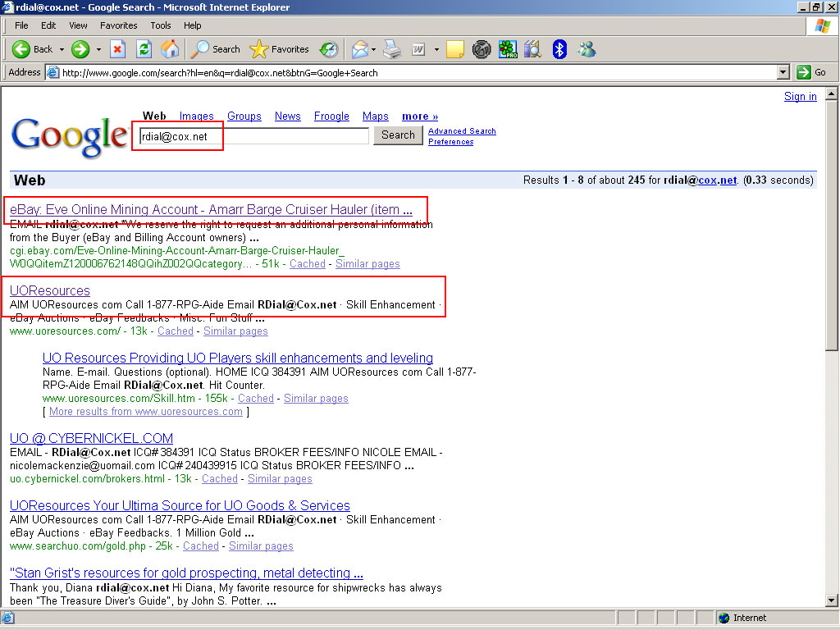Open the History clock icon

click(328, 49)
